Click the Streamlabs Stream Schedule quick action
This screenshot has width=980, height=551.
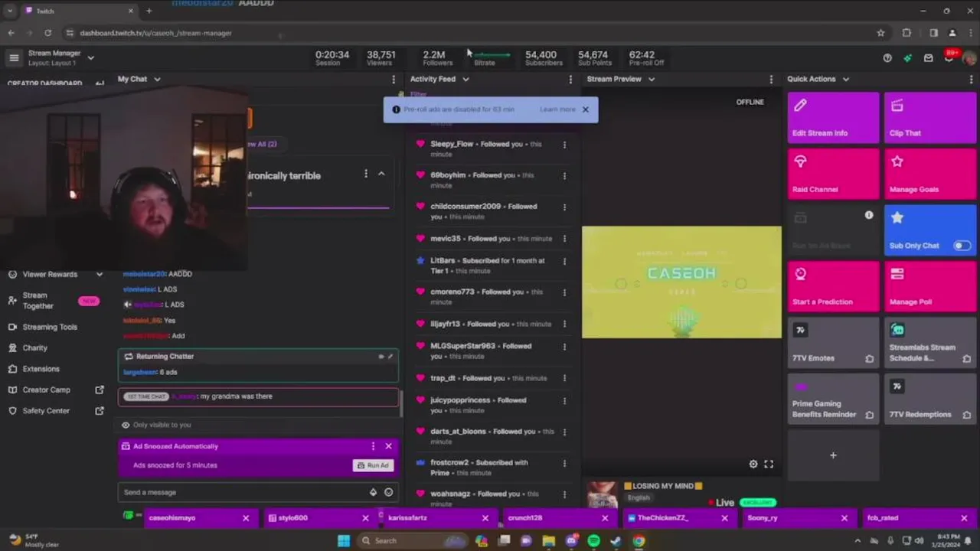pyautogui.click(x=930, y=343)
